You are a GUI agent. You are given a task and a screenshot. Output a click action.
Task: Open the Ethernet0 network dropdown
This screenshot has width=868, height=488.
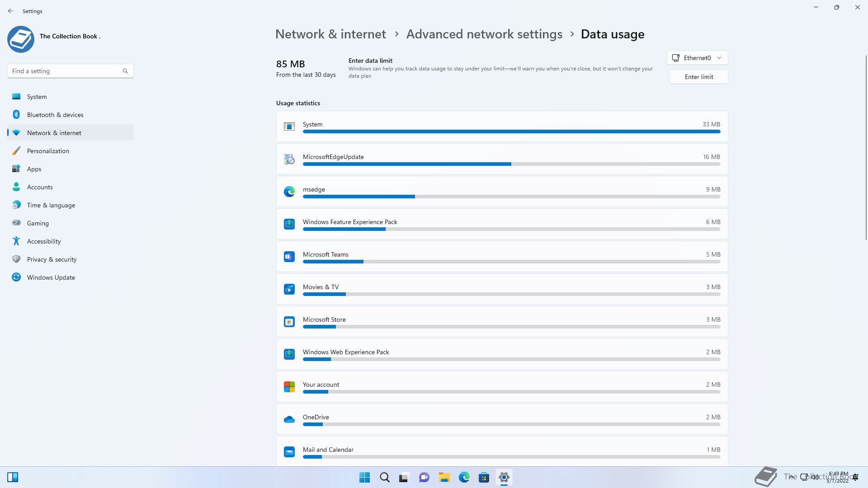[698, 58]
